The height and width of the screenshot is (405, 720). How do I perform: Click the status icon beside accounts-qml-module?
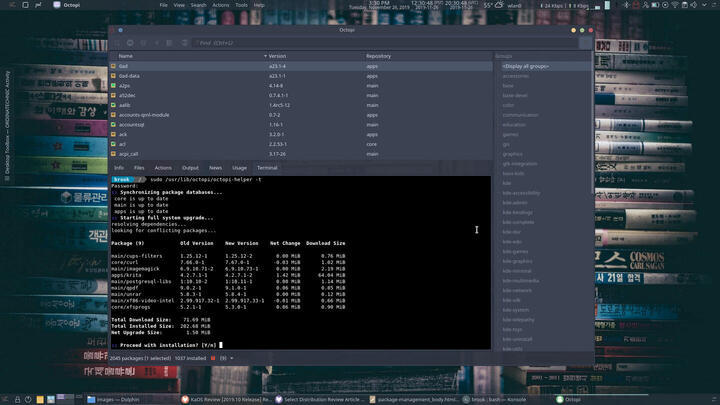pyautogui.click(x=113, y=115)
